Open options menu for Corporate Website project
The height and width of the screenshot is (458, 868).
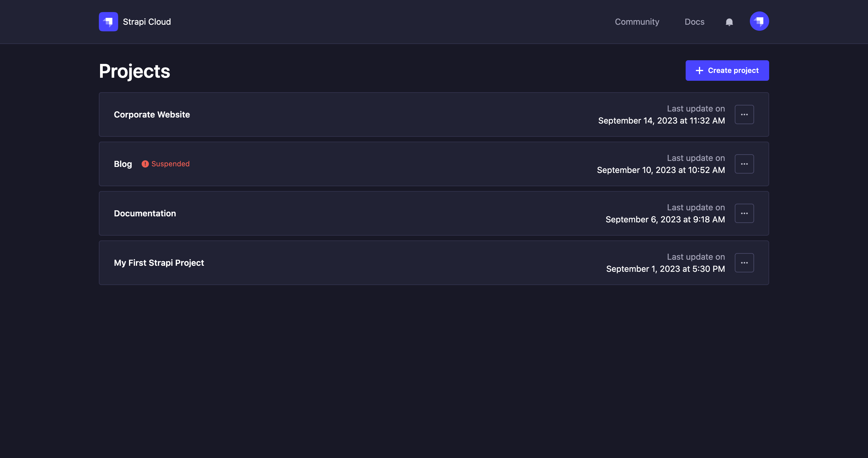744,114
